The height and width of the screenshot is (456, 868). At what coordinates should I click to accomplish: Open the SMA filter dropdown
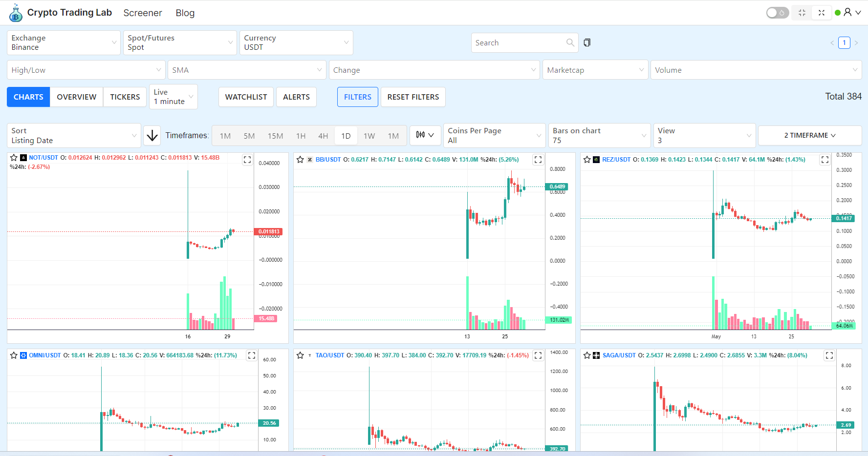click(x=247, y=70)
